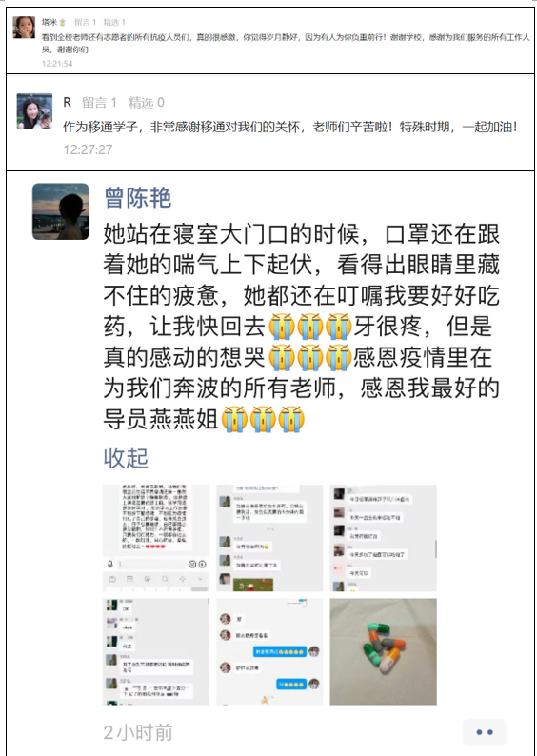Open the bottom-left chat screenshot thumbnail

pyautogui.click(x=156, y=651)
